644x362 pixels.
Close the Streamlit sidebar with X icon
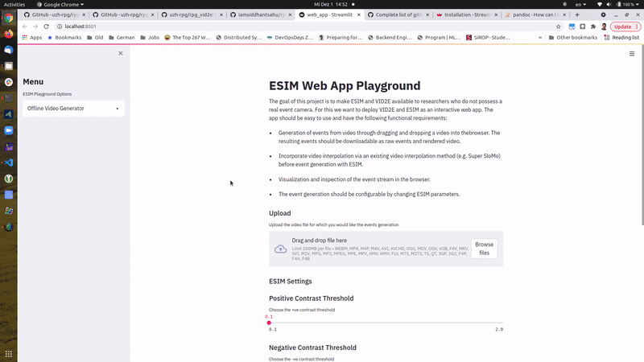coord(120,53)
